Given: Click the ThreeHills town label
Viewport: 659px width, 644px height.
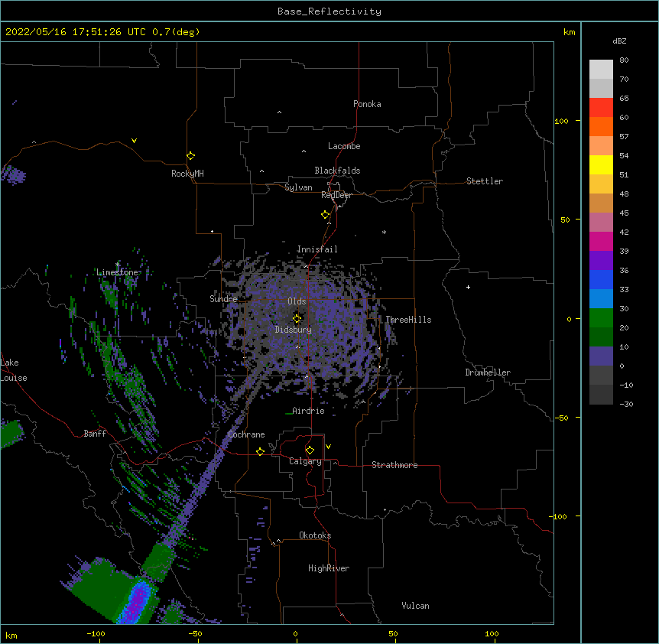Looking at the screenshot, I should (408, 320).
